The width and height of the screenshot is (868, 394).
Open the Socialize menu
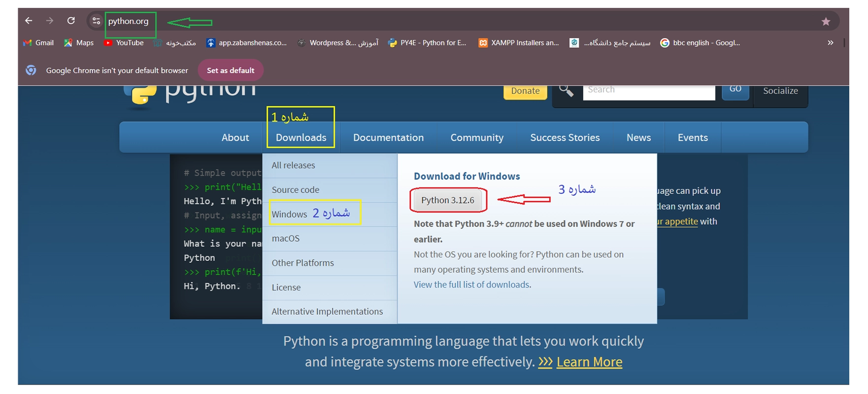pyautogui.click(x=780, y=91)
